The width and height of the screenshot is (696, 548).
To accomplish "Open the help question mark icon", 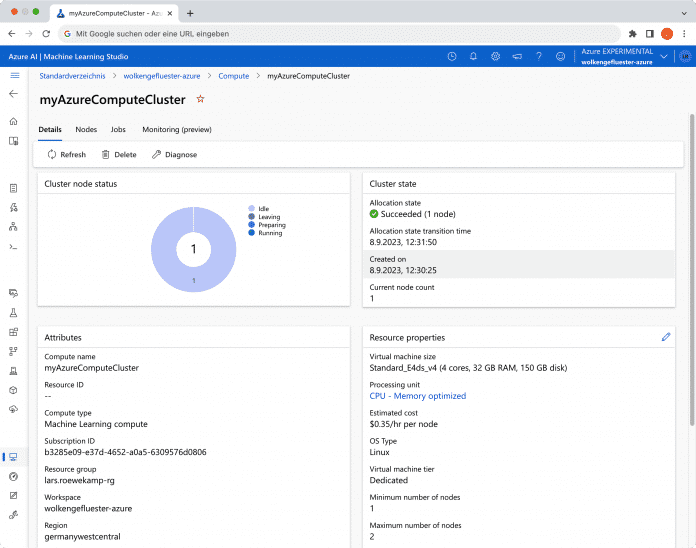I will (x=539, y=56).
